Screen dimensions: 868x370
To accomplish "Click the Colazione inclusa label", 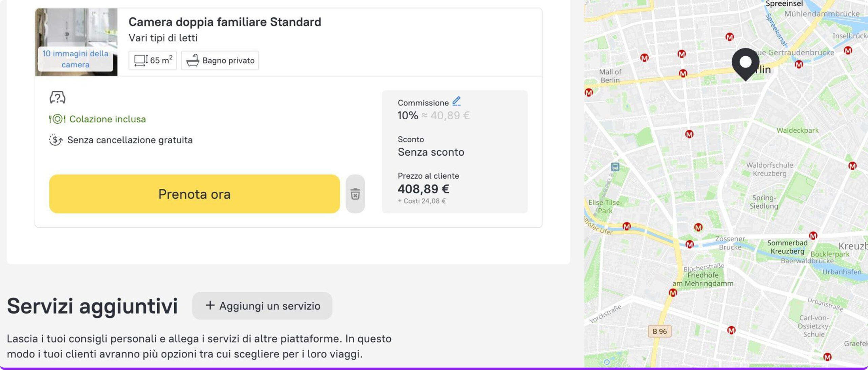I will (x=107, y=119).
